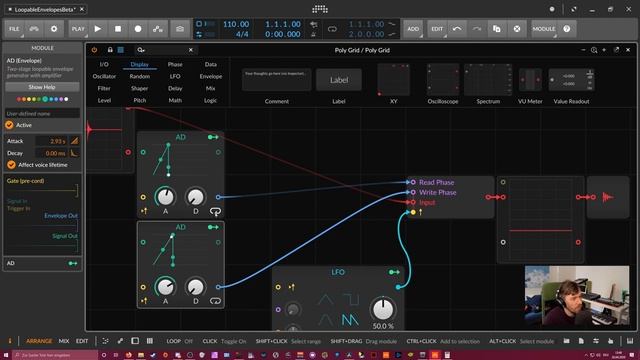Pick the Oscilloscope module thumbnail
The width and height of the screenshot is (640, 360).
pyautogui.click(x=443, y=80)
